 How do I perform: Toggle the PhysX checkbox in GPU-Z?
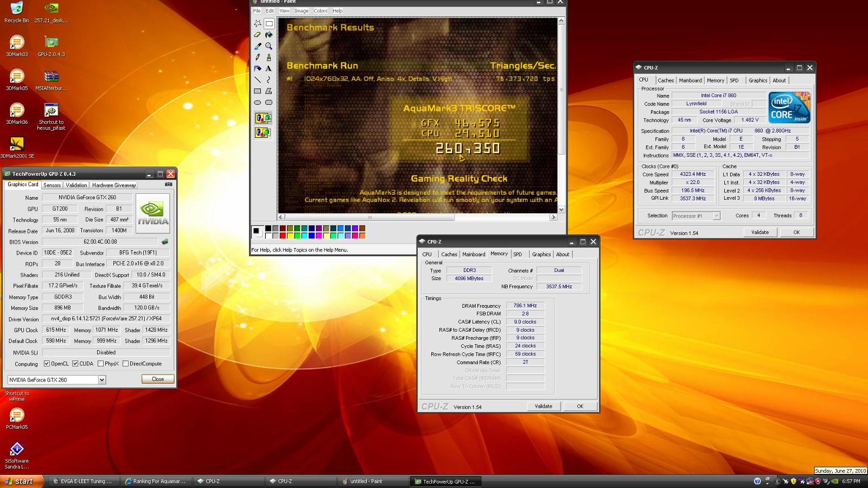click(100, 364)
